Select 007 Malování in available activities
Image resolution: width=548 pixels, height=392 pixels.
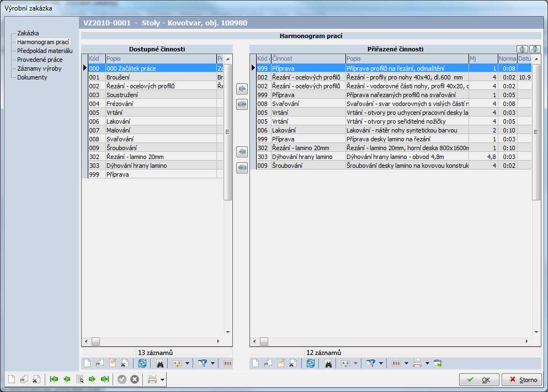(155, 130)
